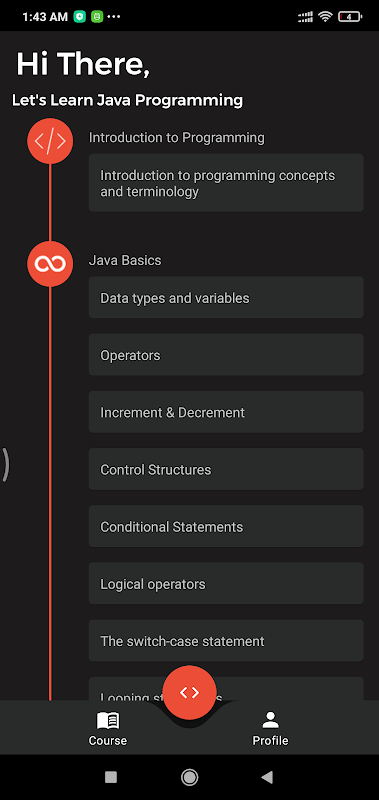This screenshot has height=800, width=379.
Task: Tap the recent apps square button
Action: pyautogui.click(x=111, y=777)
